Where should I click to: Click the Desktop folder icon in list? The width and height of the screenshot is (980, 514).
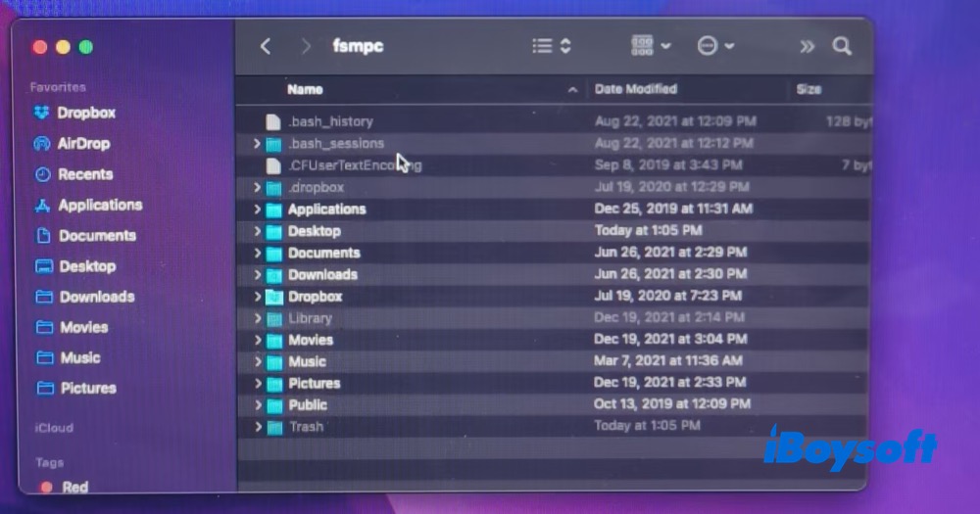(273, 232)
